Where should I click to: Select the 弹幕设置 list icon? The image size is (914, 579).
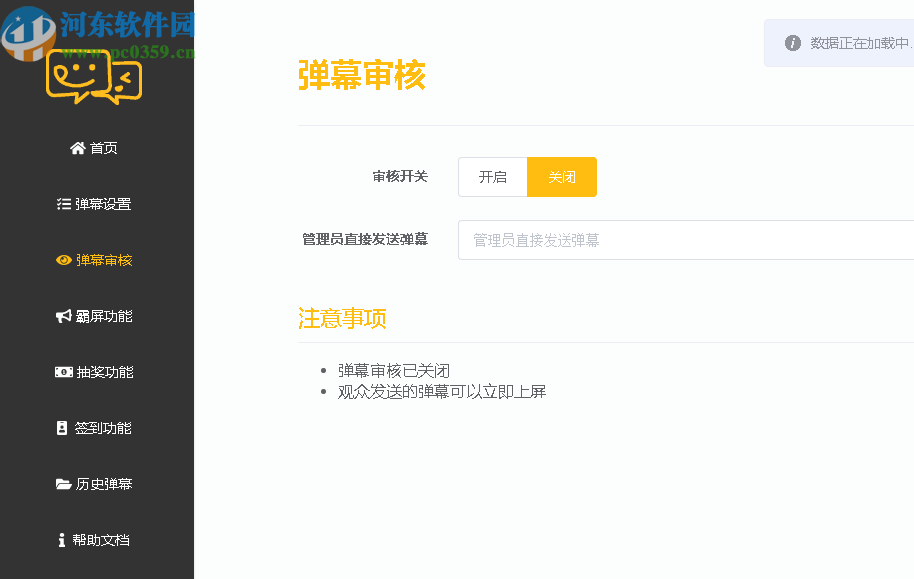(x=63, y=203)
